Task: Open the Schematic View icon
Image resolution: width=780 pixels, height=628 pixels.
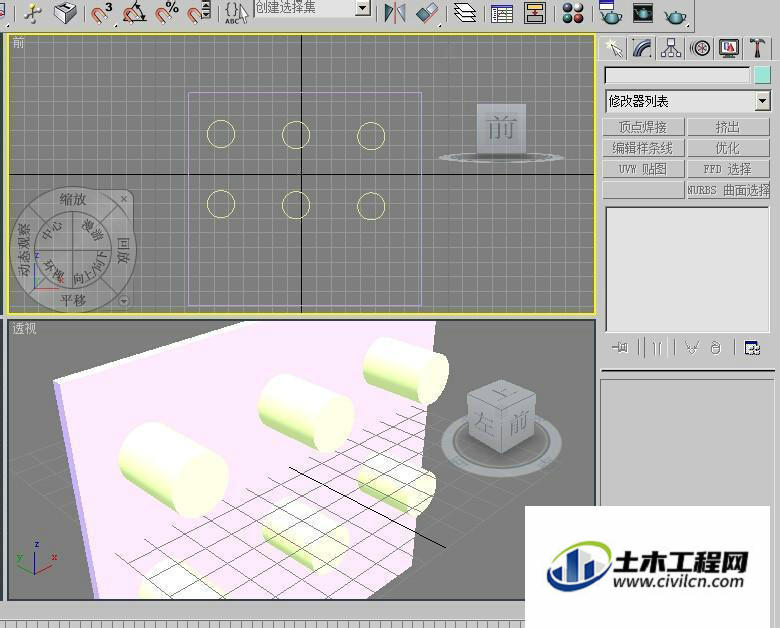Action: [535, 13]
